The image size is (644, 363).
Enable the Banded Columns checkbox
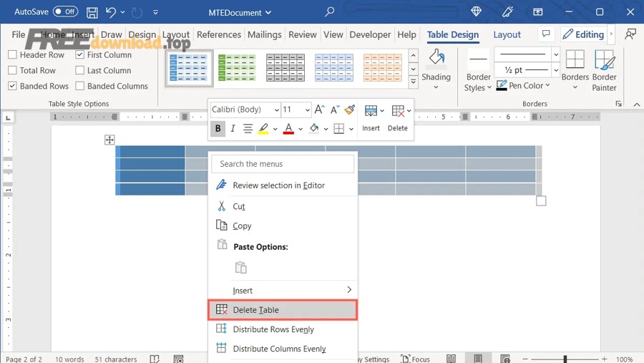click(x=79, y=86)
